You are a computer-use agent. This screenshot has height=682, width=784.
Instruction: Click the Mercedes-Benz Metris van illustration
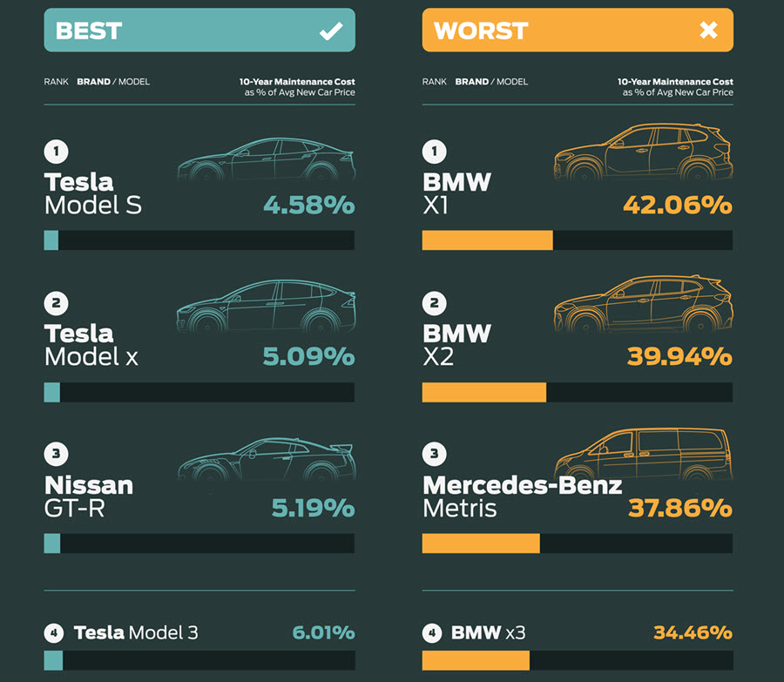(643, 455)
